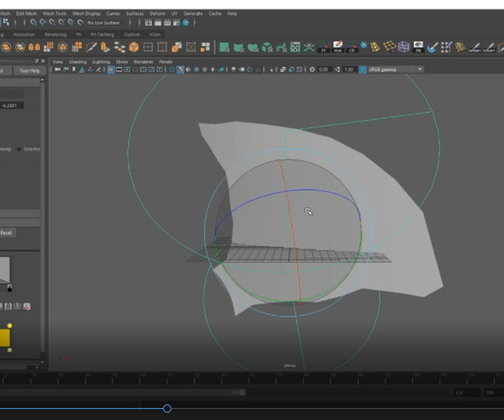Select the Selection radio button
Image resolution: width=504 pixels, height=420 pixels.
point(18,150)
